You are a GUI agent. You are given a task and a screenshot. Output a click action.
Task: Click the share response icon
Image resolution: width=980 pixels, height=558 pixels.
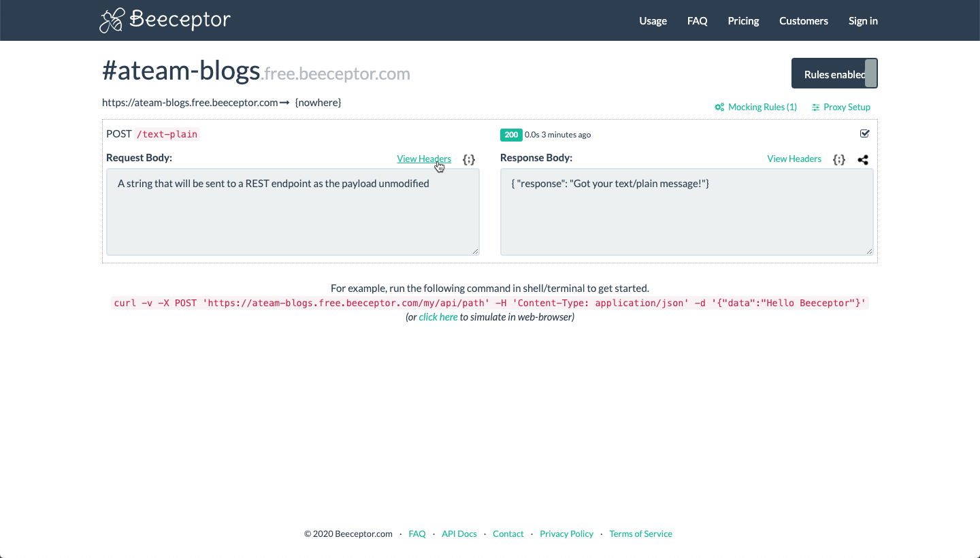coord(863,160)
